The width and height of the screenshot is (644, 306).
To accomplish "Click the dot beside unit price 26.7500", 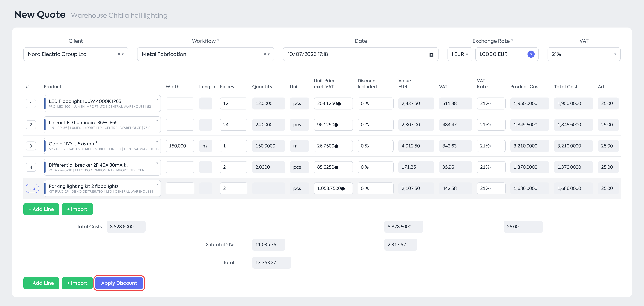I will [336, 146].
